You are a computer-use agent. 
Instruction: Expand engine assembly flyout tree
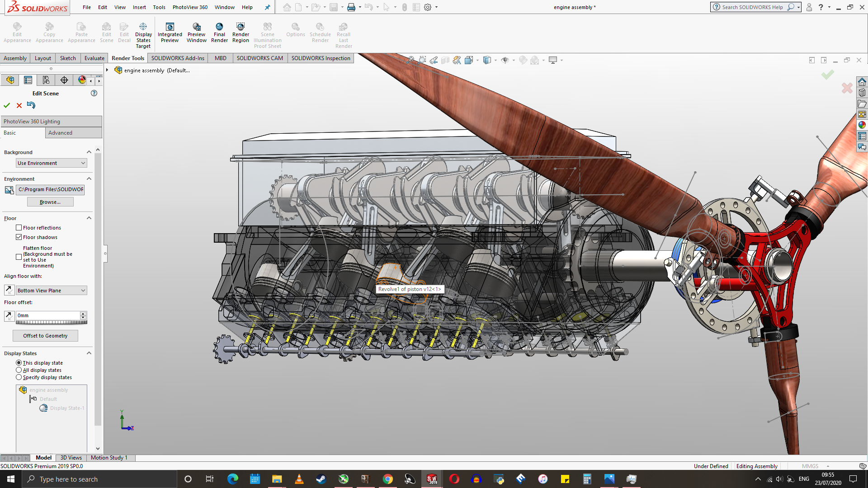(x=107, y=70)
